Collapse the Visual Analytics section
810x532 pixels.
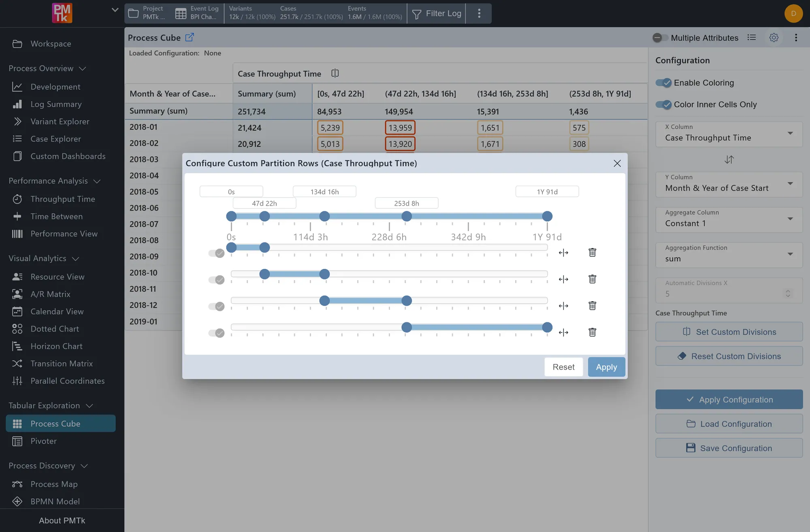[x=44, y=258]
